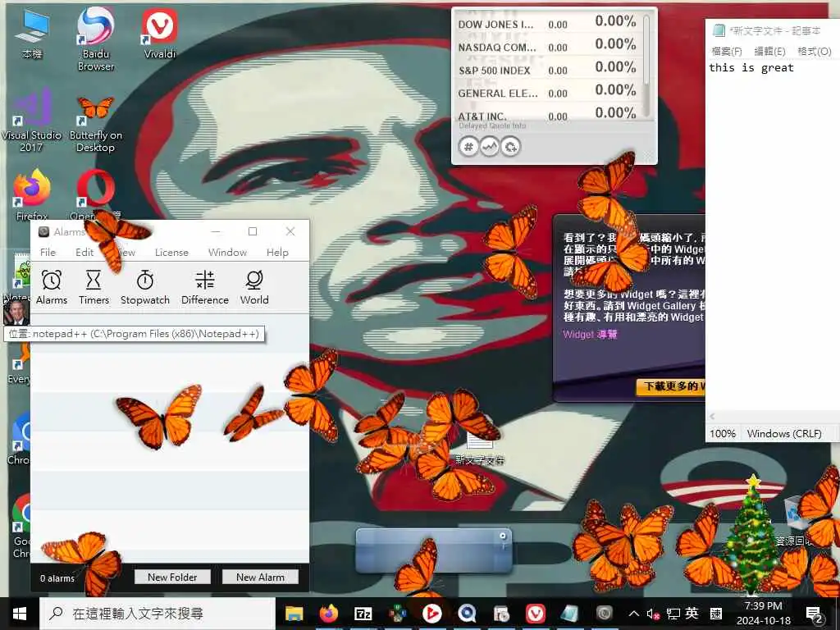This screenshot has height=630, width=840.
Task: Open the Help menu in Alarms window
Action: 277,252
